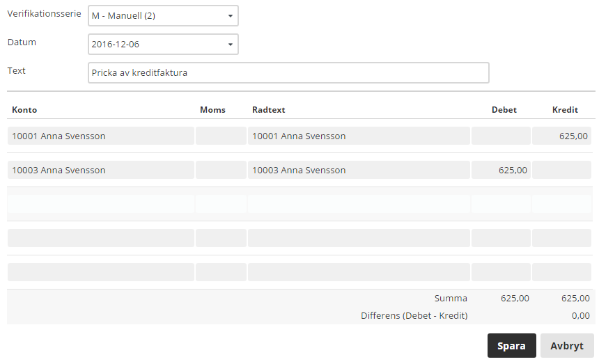Click the date field 2016-12-06

(163, 45)
